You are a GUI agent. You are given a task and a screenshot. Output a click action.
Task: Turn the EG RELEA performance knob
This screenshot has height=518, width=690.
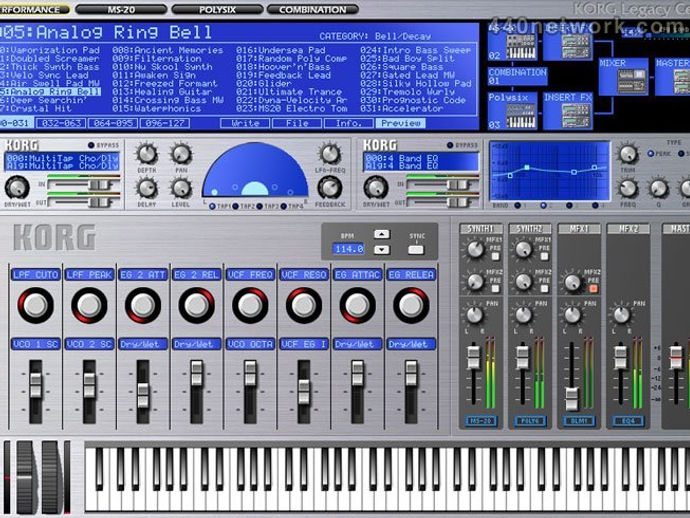411,305
